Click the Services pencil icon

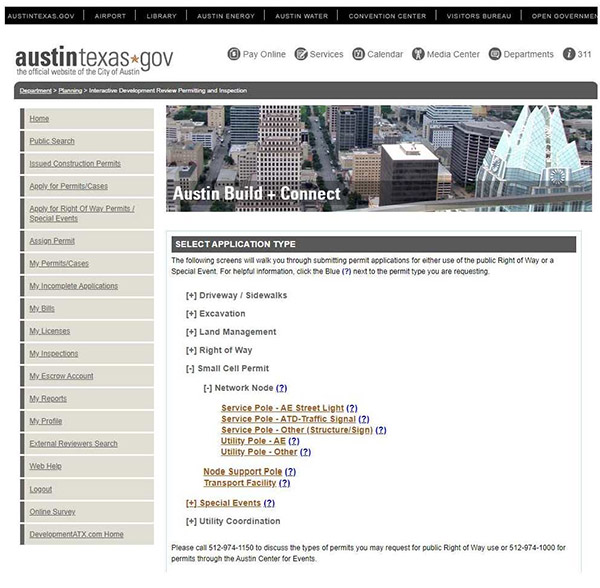301,54
